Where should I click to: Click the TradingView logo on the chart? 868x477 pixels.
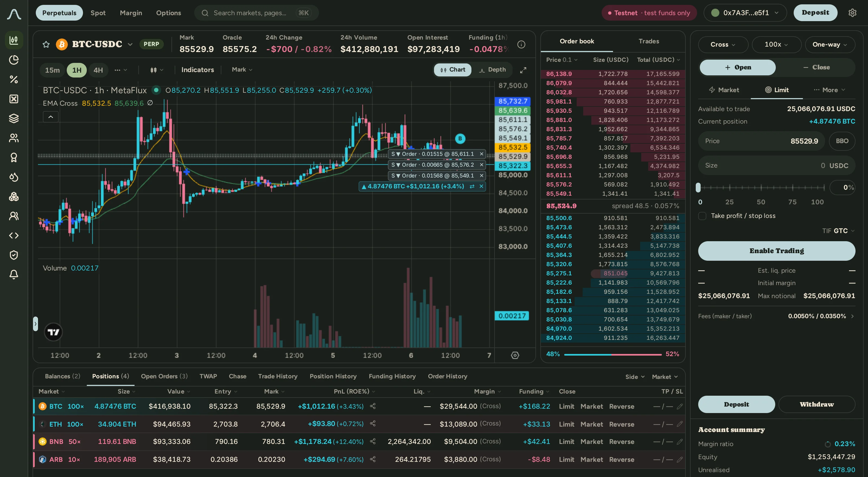pos(53,332)
